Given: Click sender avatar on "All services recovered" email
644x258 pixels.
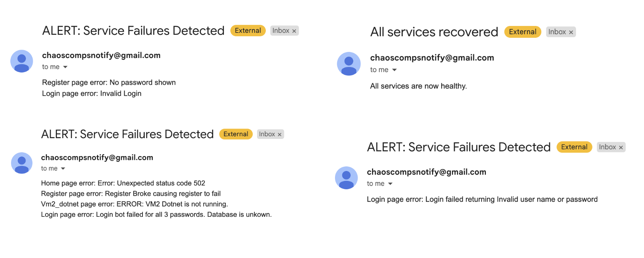Looking at the screenshot, I should [348, 64].
